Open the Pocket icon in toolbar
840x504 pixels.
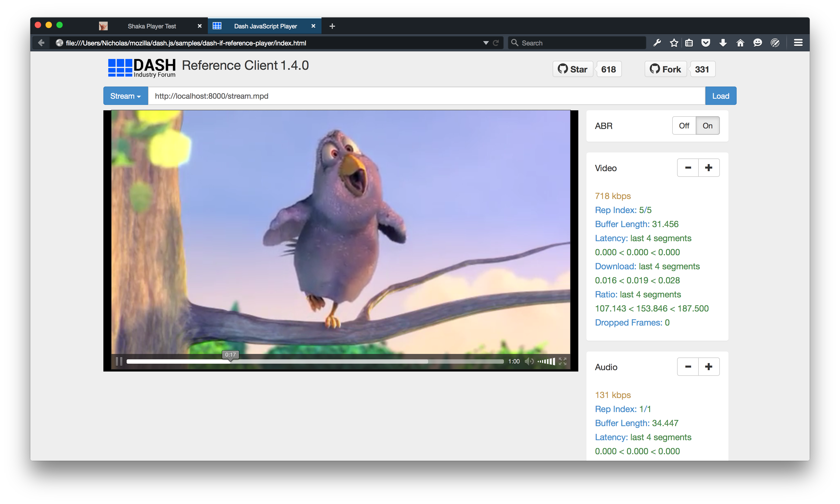pos(706,43)
